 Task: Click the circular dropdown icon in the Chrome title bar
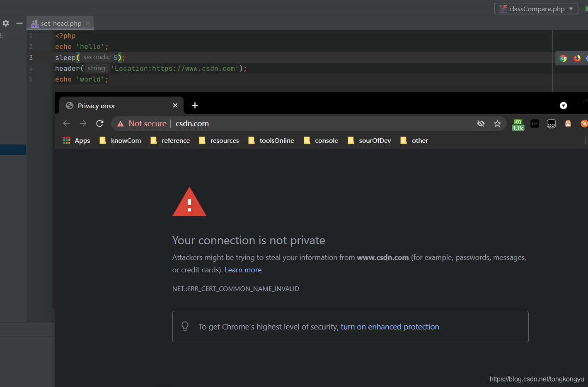[563, 106]
